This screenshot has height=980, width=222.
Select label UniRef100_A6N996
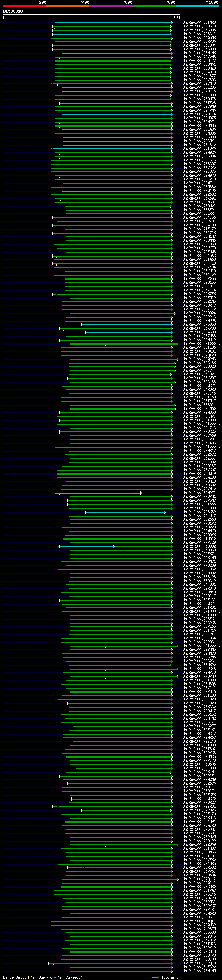coord(199,321)
